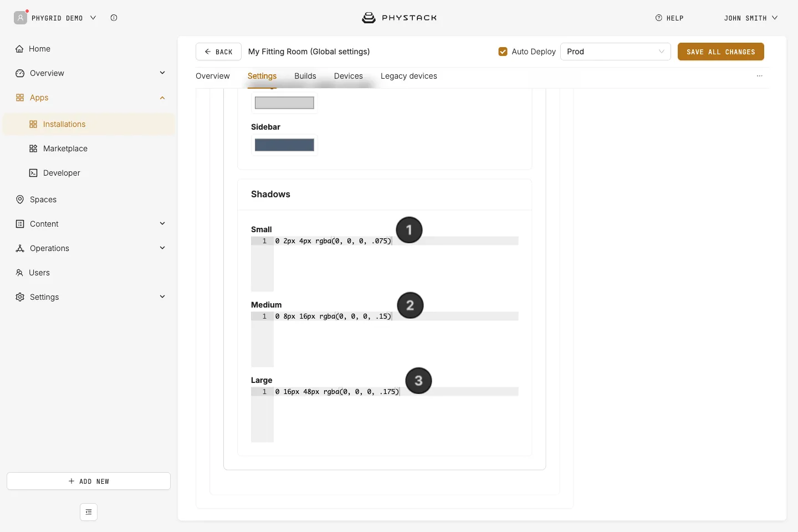Expand the Content sidebar section chevron

point(162,223)
